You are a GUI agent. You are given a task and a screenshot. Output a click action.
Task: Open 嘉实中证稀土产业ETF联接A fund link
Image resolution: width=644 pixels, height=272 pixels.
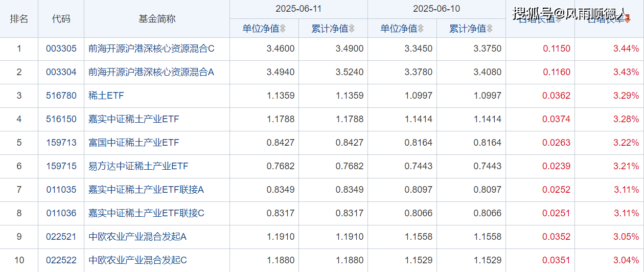pos(146,190)
